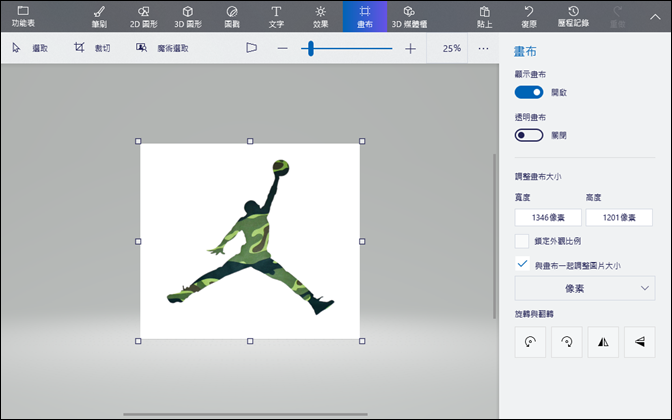Image resolution: width=672 pixels, height=420 pixels.
Task: Zoom in with the plus button
Action: [x=410, y=48]
